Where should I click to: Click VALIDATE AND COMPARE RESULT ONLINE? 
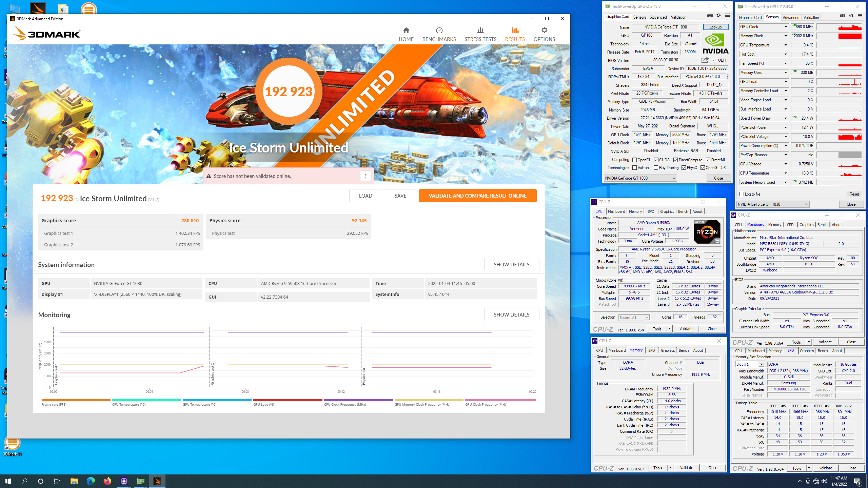pos(477,196)
